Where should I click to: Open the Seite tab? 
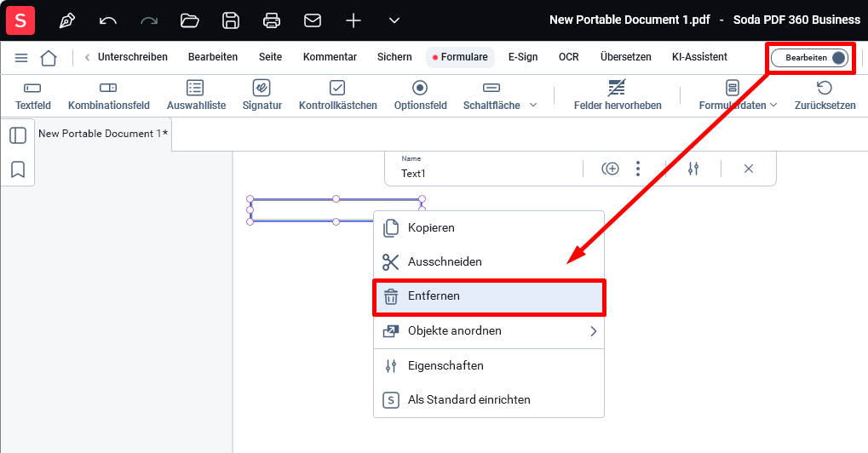pyautogui.click(x=270, y=57)
